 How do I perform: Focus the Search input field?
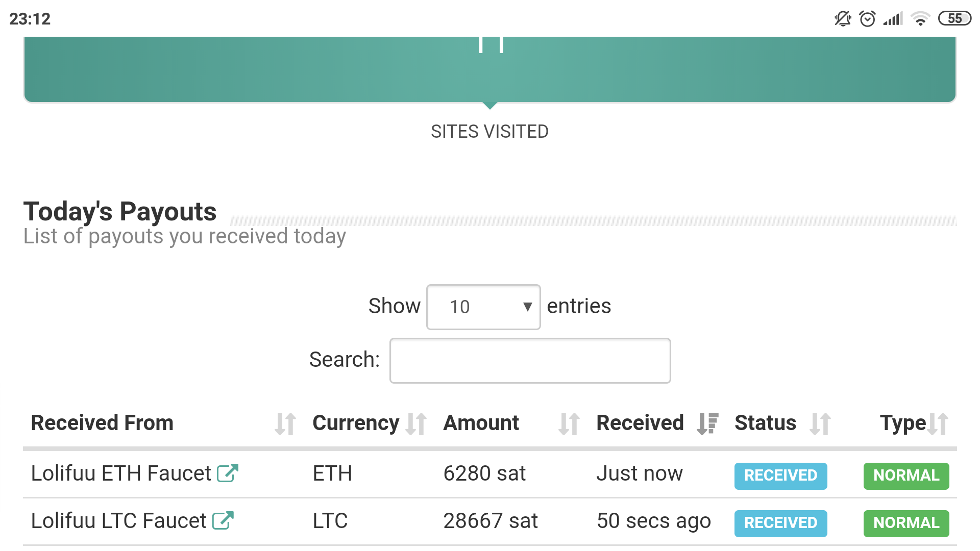(x=530, y=361)
